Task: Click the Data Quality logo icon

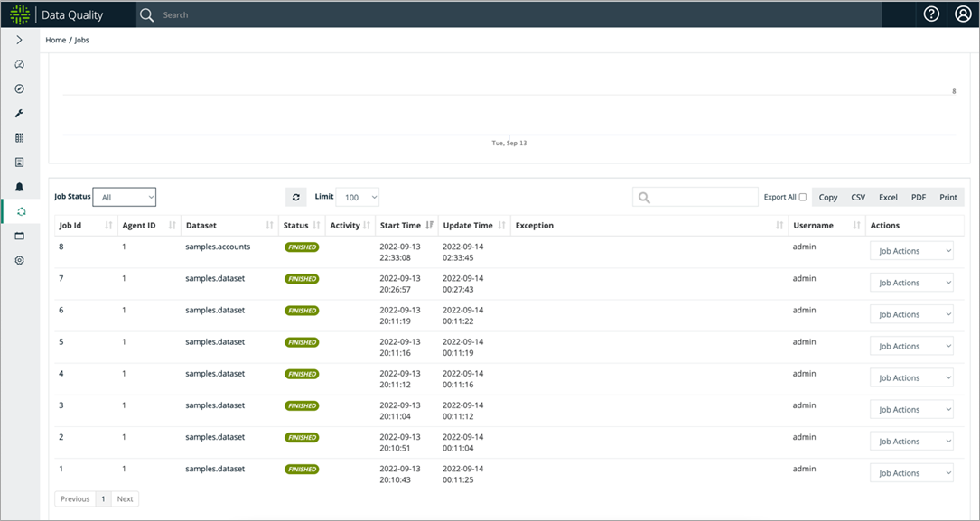Action: pos(20,14)
